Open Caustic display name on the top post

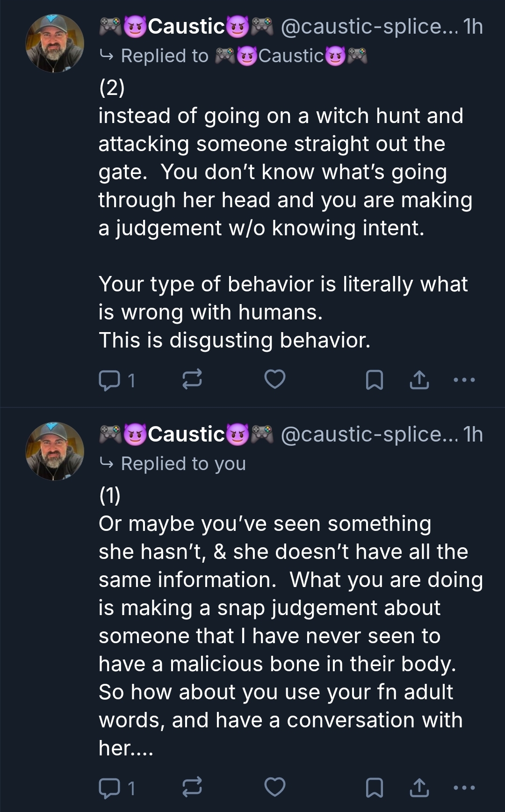pyautogui.click(x=186, y=27)
